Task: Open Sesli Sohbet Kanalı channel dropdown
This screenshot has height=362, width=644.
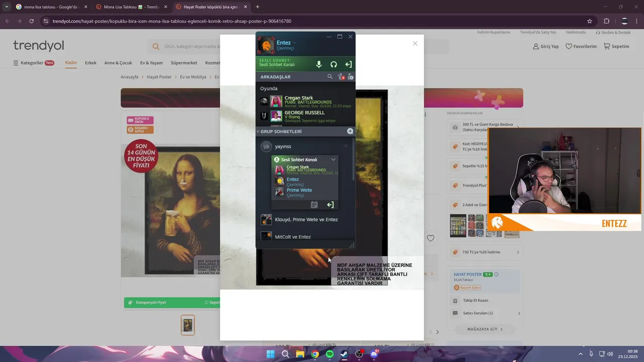Action: [333, 159]
